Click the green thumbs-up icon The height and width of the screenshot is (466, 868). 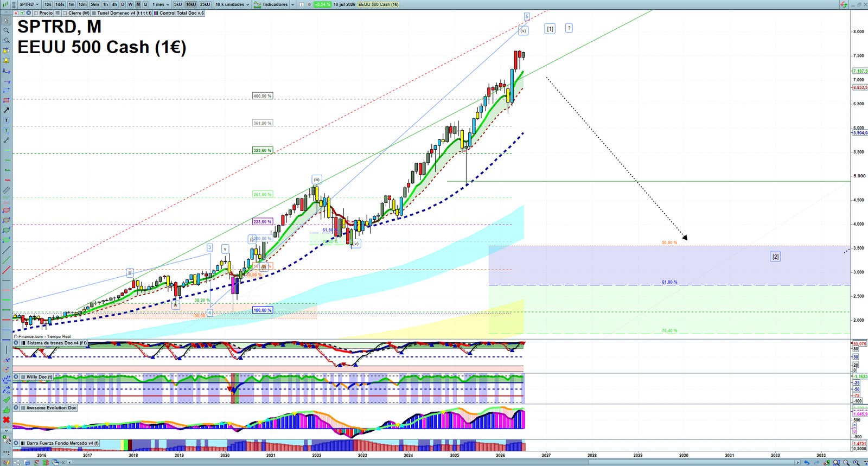pyautogui.click(x=6, y=410)
